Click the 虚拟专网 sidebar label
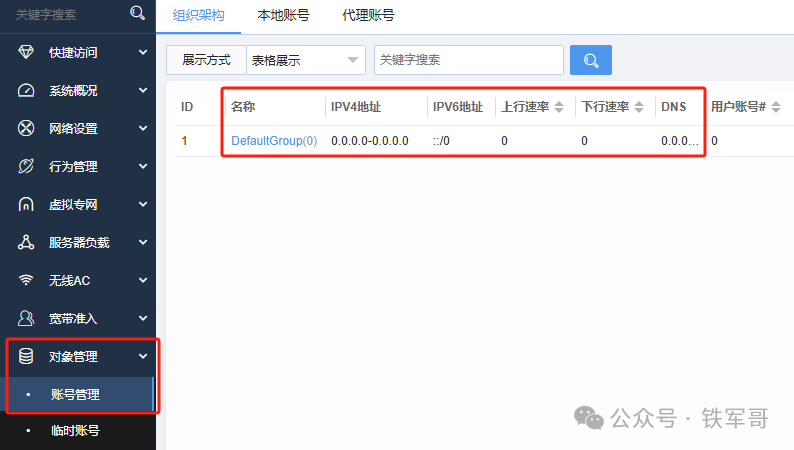The image size is (794, 450). [x=73, y=204]
